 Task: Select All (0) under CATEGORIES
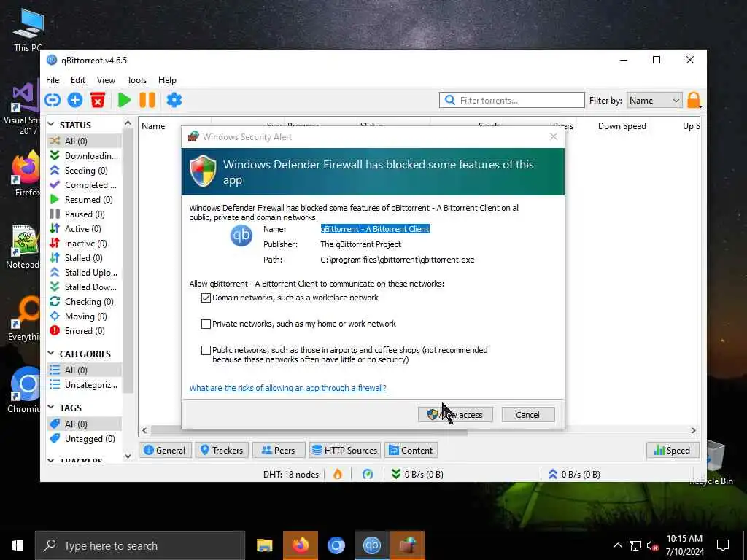84,370
